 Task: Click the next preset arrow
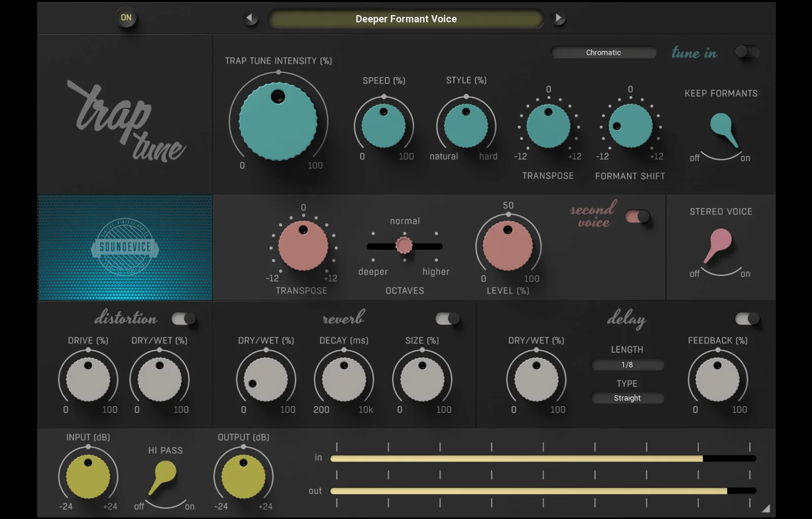click(x=558, y=19)
